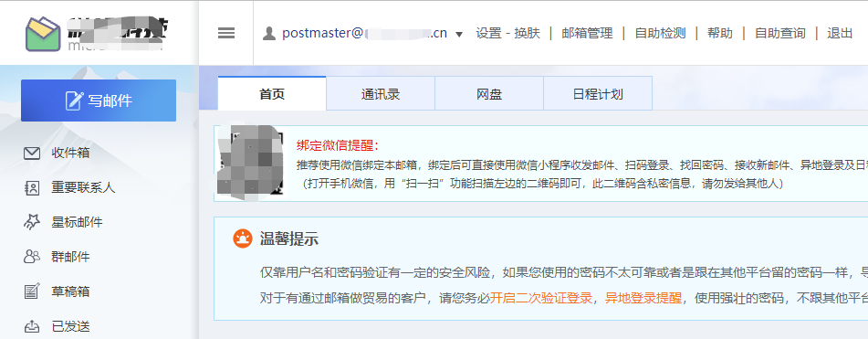Click the 写邮件 compose button
The width and height of the screenshot is (868, 339).
click(x=99, y=101)
